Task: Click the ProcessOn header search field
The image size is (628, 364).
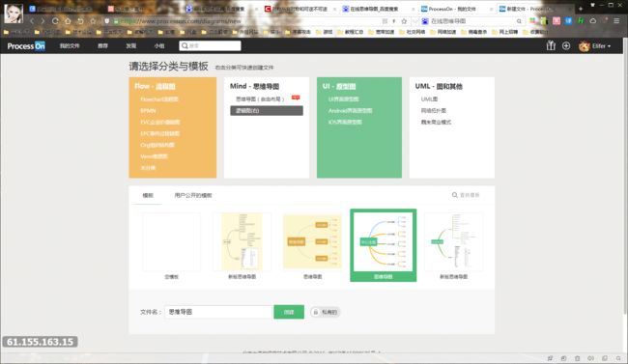Action: click(210, 45)
